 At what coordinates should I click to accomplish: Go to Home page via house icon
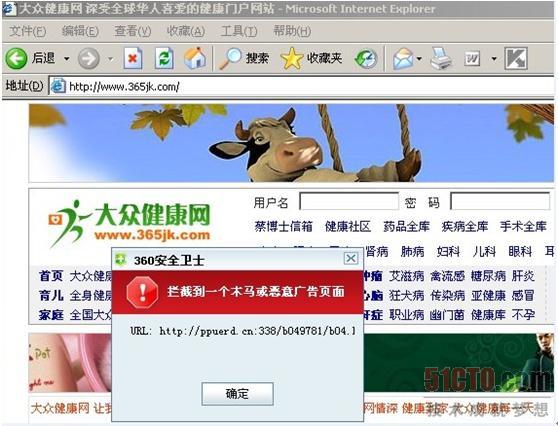[195, 58]
